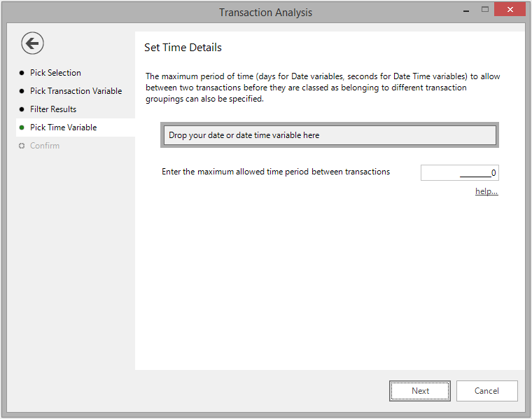Minimize the Transaction Analysis window
The width and height of the screenshot is (532, 419).
coord(466,10)
